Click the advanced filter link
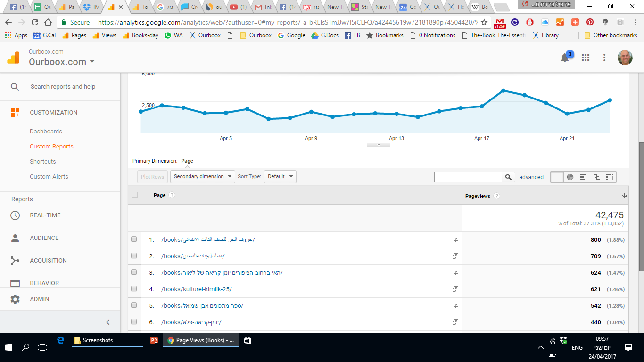The width and height of the screenshot is (644, 362). coord(531,177)
